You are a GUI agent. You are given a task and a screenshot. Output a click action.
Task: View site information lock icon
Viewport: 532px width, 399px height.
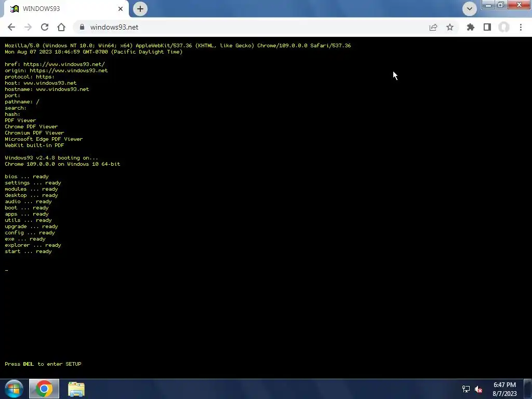pyautogui.click(x=82, y=27)
